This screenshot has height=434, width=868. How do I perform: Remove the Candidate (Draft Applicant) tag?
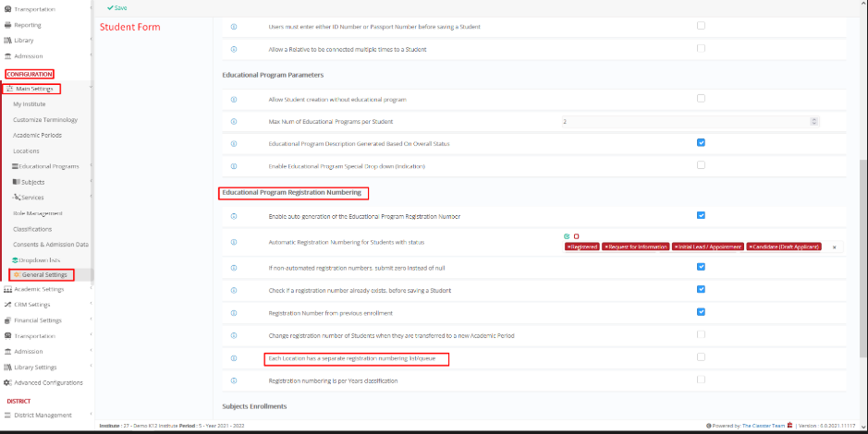point(751,247)
